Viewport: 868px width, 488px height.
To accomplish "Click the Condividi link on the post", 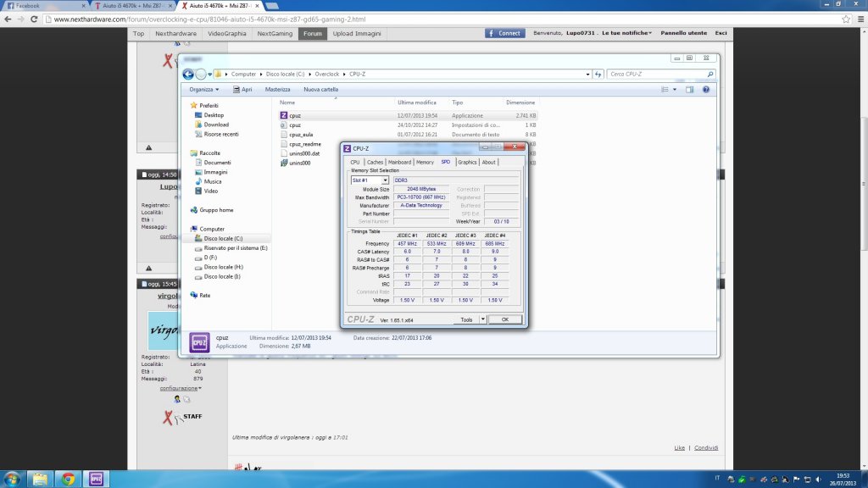I will 706,448.
